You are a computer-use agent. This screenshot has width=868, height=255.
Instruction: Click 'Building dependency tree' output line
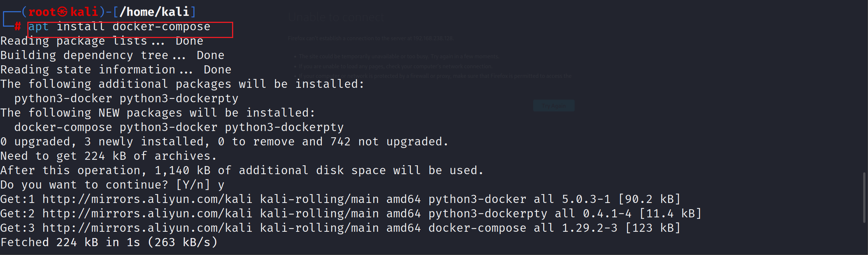tap(112, 55)
